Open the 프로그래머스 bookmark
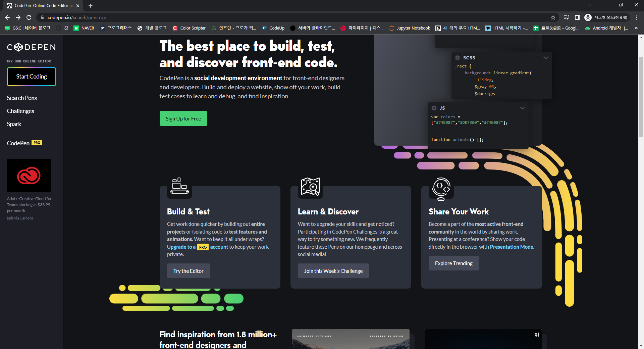The width and height of the screenshot is (644, 349). [x=116, y=28]
